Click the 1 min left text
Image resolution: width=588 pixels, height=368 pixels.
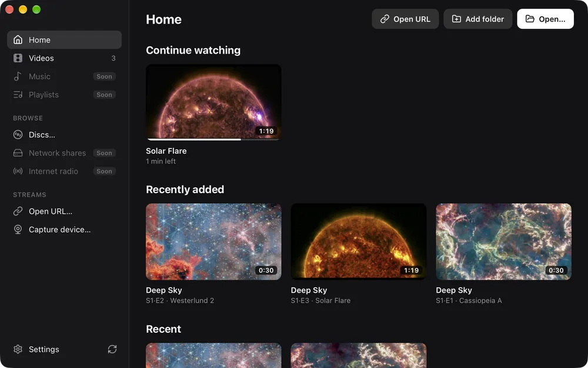(161, 161)
